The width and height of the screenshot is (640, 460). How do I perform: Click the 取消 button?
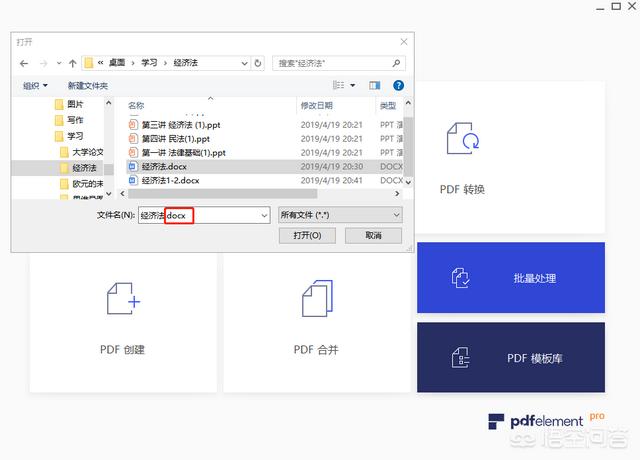click(373, 236)
